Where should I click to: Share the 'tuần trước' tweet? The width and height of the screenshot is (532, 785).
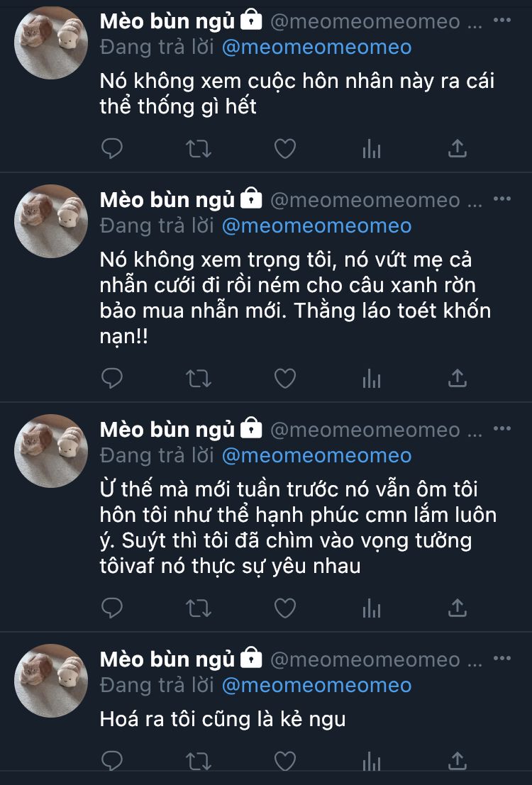457,607
